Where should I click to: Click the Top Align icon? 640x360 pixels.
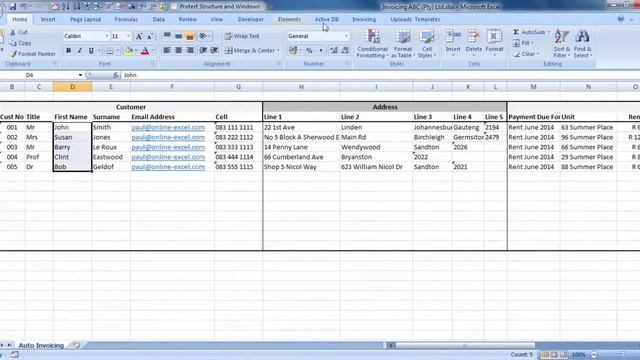(x=167, y=36)
